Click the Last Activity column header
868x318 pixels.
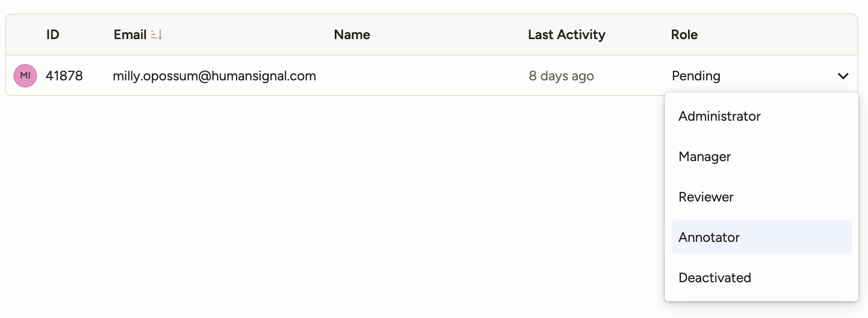pyautogui.click(x=566, y=34)
